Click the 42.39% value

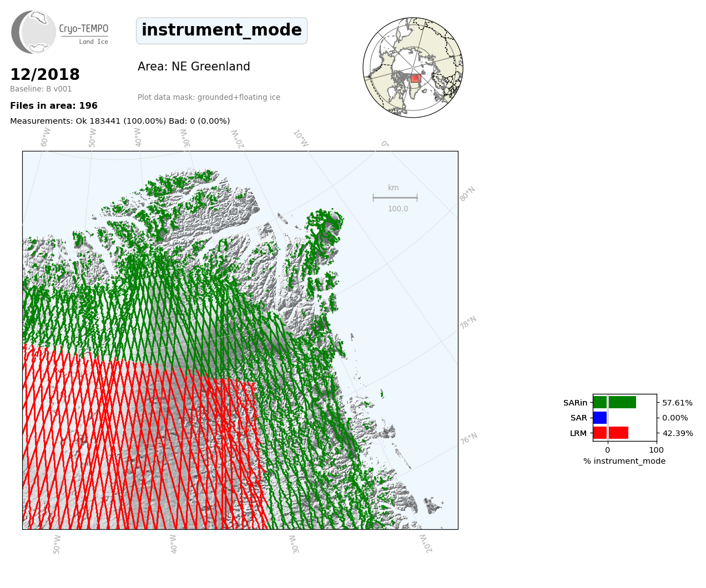coord(678,433)
